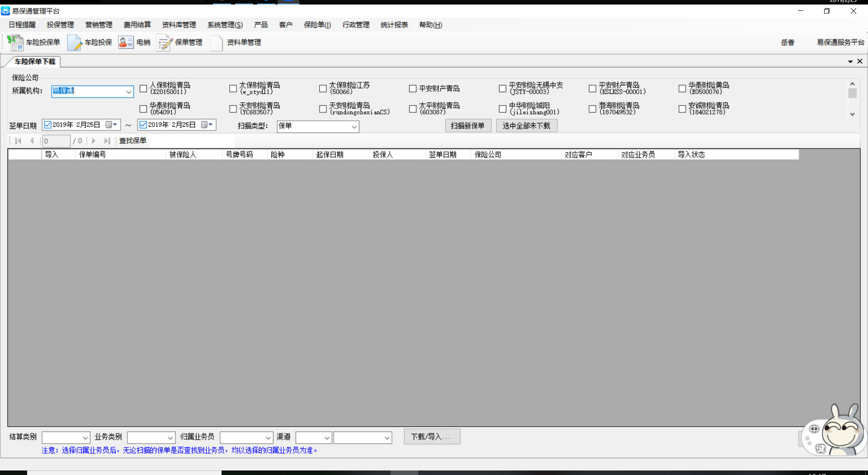Go to the first page of results
Image resolution: width=868 pixels, height=475 pixels.
(x=18, y=141)
